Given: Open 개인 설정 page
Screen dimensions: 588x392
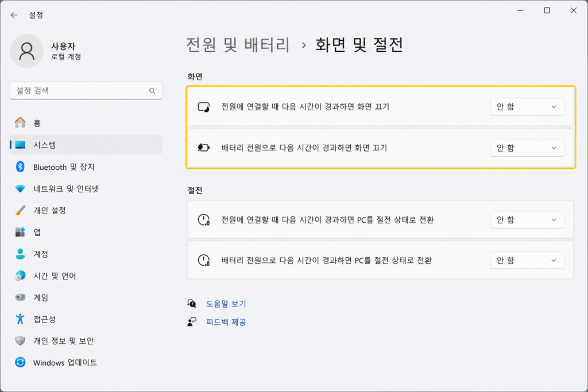Looking at the screenshot, I should (x=86, y=210).
